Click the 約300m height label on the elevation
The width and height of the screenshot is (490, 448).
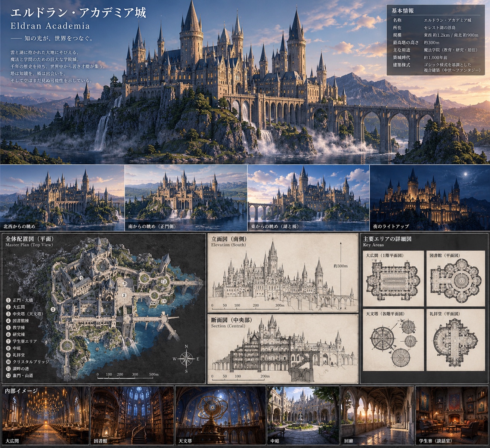[x=341, y=266]
